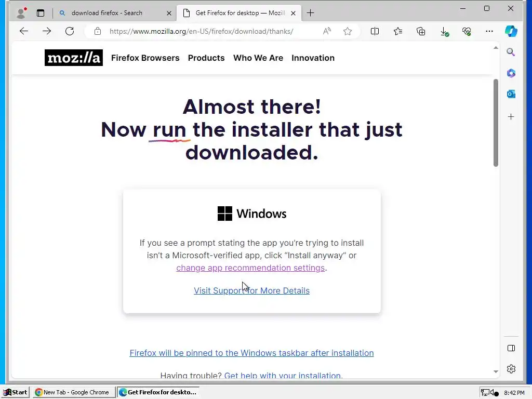Open the Collections icon
The image size is (532, 399).
421,31
